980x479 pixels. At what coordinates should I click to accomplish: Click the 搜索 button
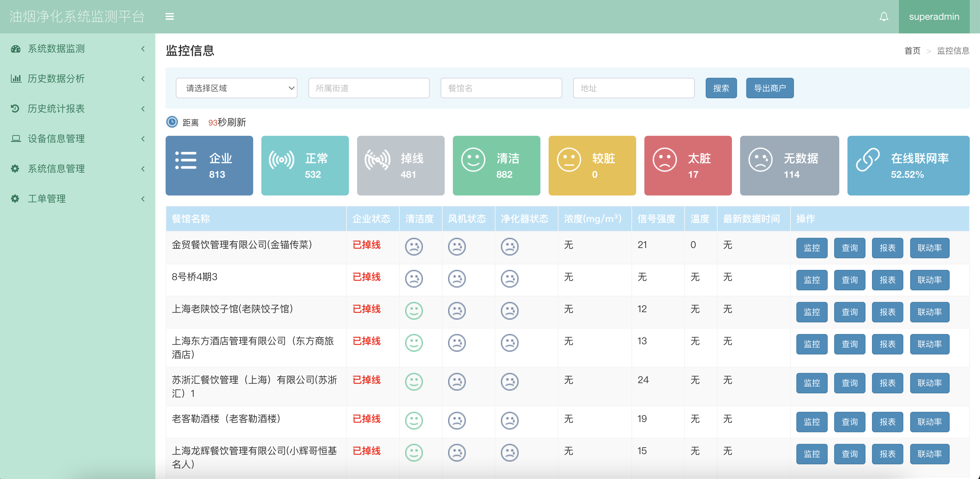point(721,88)
